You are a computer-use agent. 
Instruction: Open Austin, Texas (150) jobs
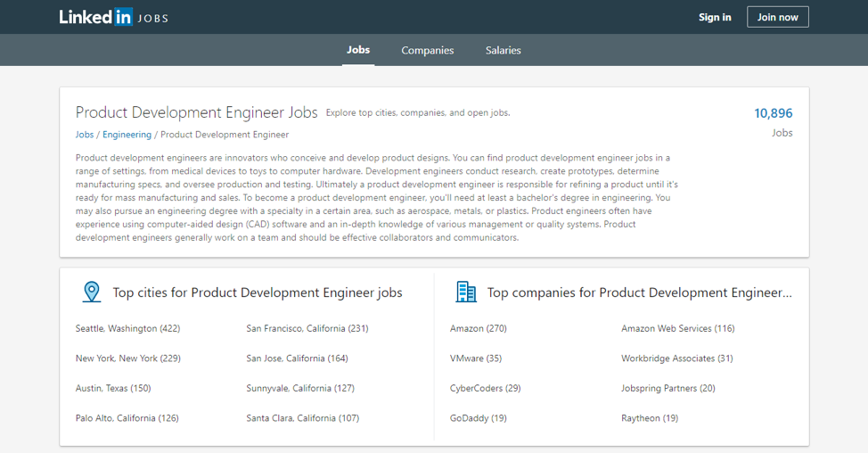click(113, 388)
